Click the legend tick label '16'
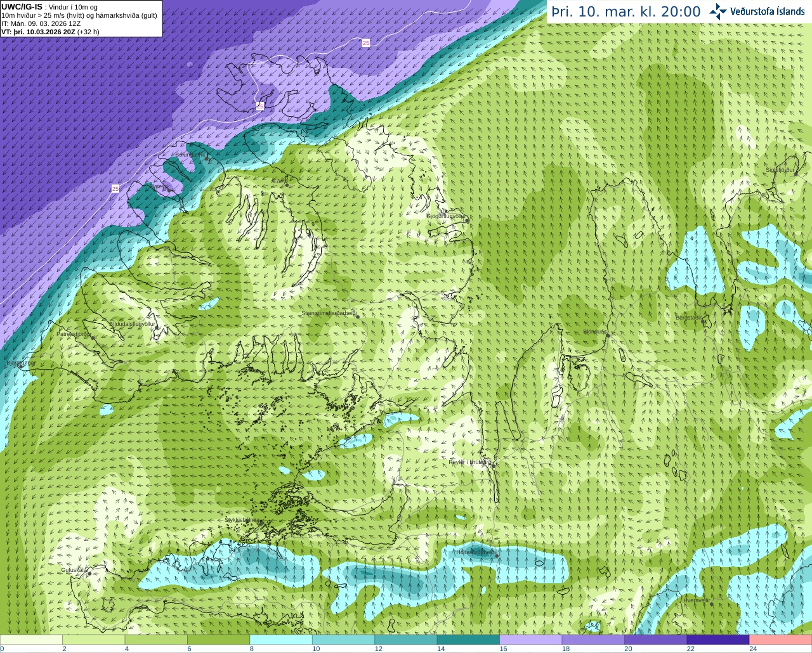 pyautogui.click(x=503, y=649)
